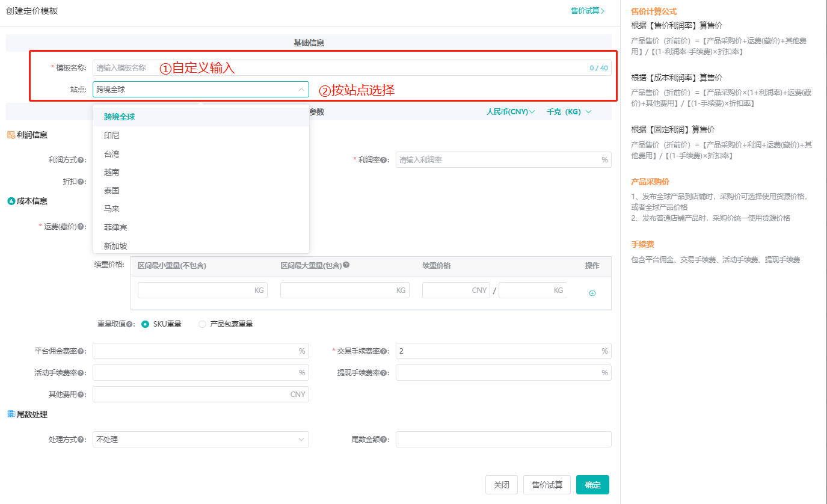
Task: Click the 模板名称 input field
Action: click(340, 68)
